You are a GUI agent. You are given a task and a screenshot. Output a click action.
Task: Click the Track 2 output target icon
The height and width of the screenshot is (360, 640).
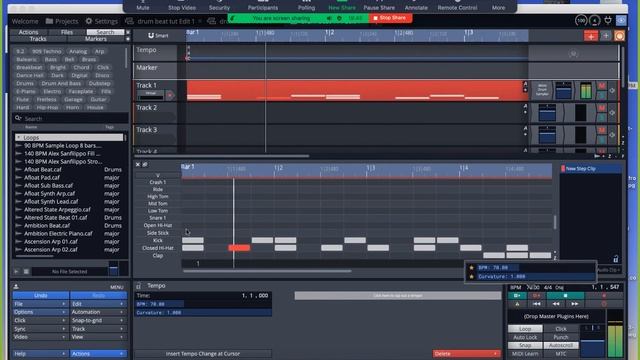pyautogui.click(x=612, y=113)
